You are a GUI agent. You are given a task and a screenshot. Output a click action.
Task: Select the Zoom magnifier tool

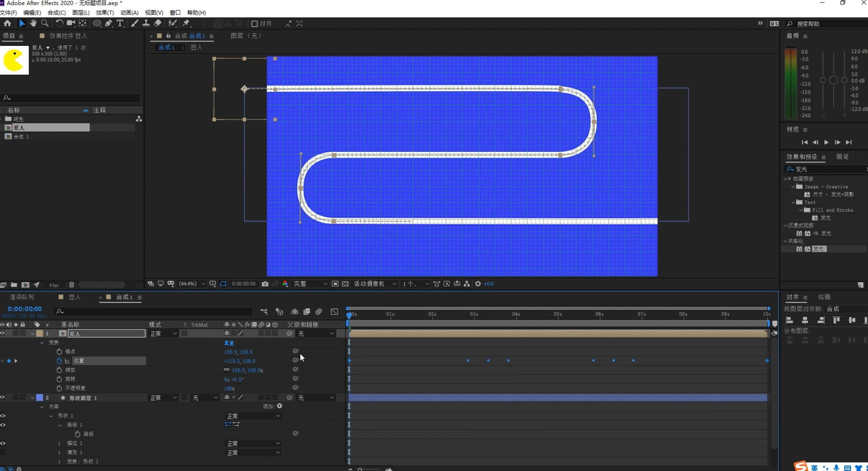[x=44, y=23]
